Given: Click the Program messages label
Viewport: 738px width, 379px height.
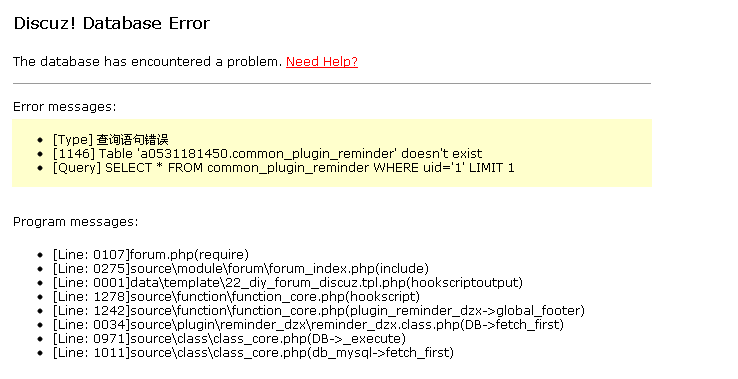Looking at the screenshot, I should tap(76, 222).
